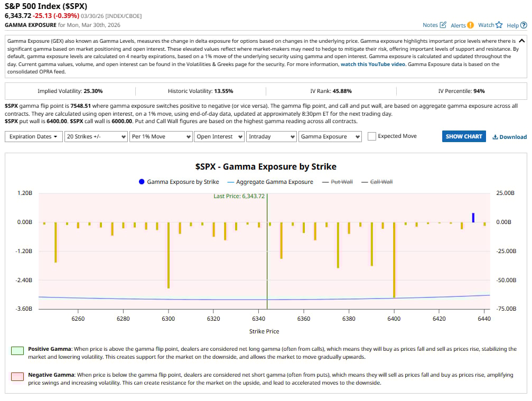Open the Per 1% Move dropdown
Image resolution: width=532 pixels, height=401 pixels.
(x=161, y=136)
